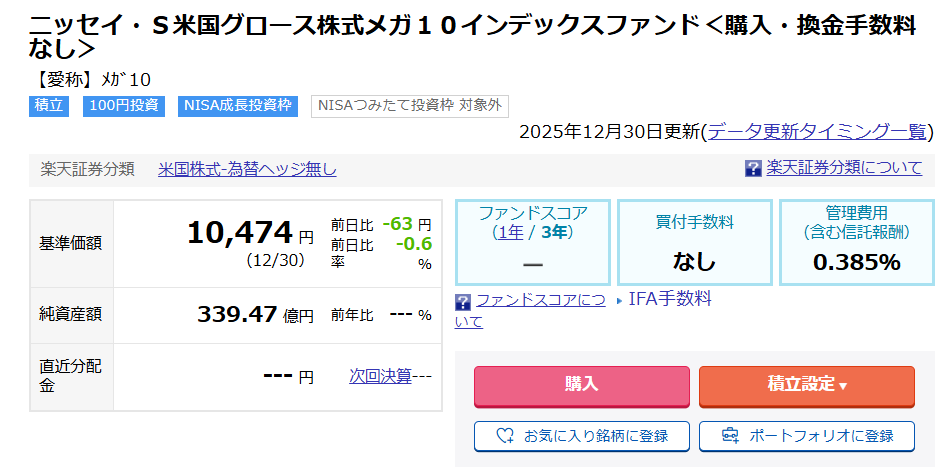Image resolution: width=940 pixels, height=471 pixels.
Task: Select the NISA成長投資枠 tag badge
Action: pyautogui.click(x=238, y=105)
